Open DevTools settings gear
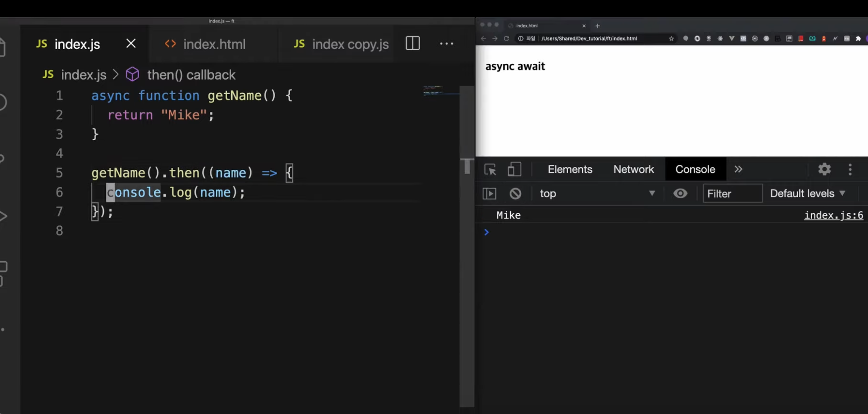 (824, 169)
